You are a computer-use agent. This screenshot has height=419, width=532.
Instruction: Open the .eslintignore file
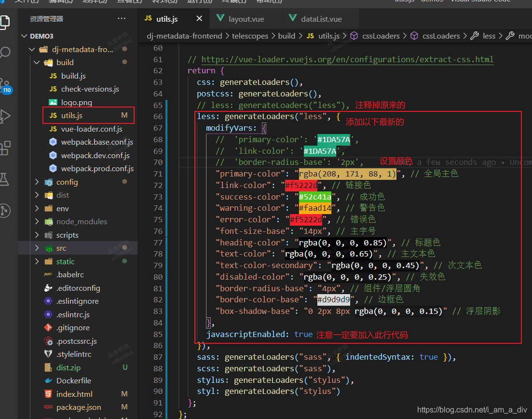click(x=77, y=301)
